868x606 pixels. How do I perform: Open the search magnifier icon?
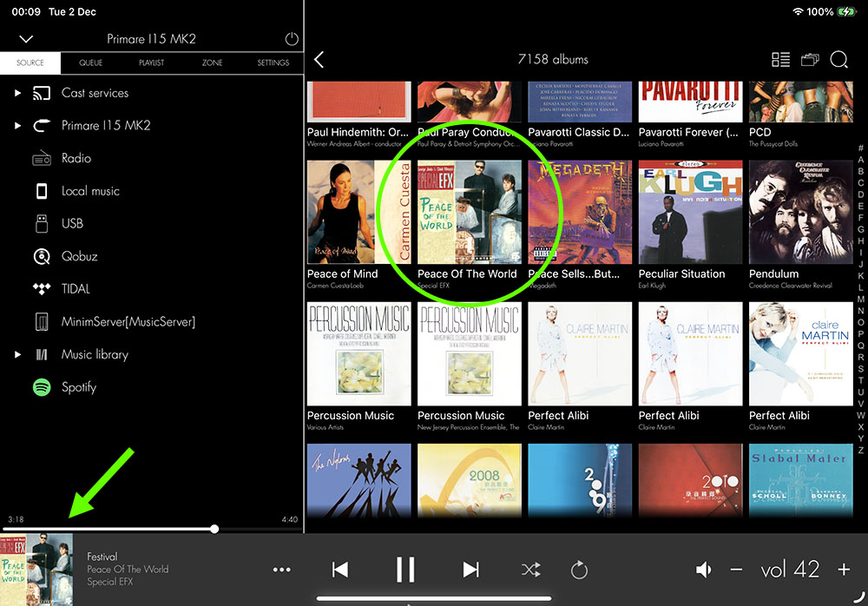(x=838, y=59)
